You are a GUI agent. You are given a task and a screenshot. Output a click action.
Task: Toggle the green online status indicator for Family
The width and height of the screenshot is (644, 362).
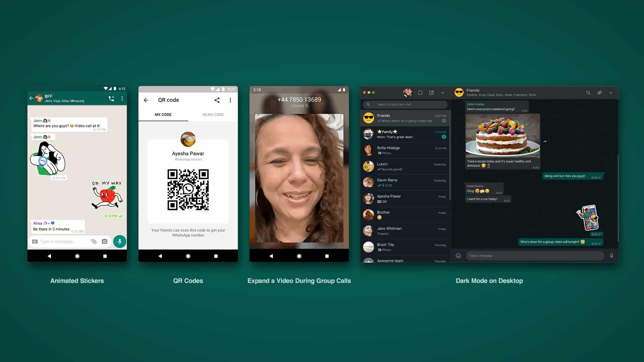pos(443,136)
